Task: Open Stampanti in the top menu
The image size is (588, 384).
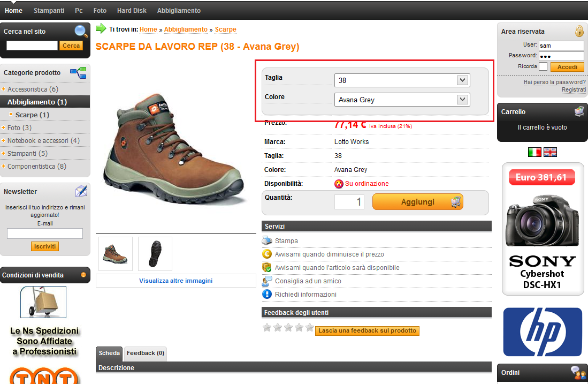Action: click(x=49, y=11)
